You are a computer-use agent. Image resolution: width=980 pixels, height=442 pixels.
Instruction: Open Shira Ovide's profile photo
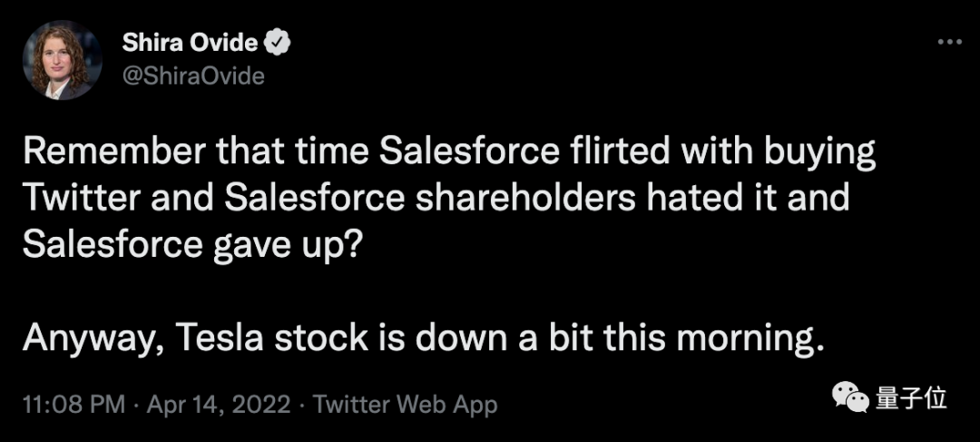coord(63,59)
